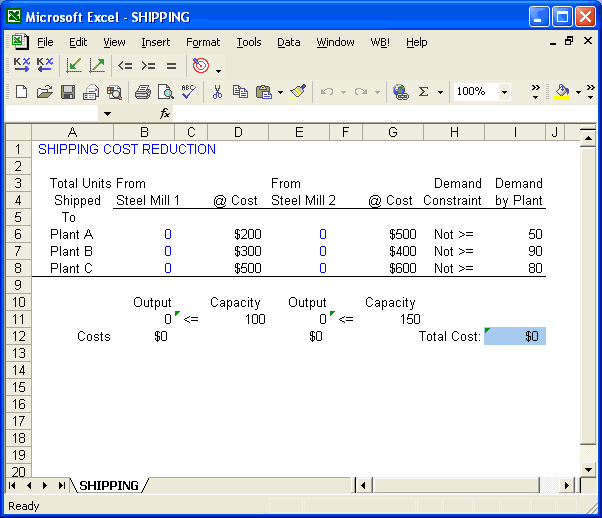Go to the previous sheet tab

[29, 486]
